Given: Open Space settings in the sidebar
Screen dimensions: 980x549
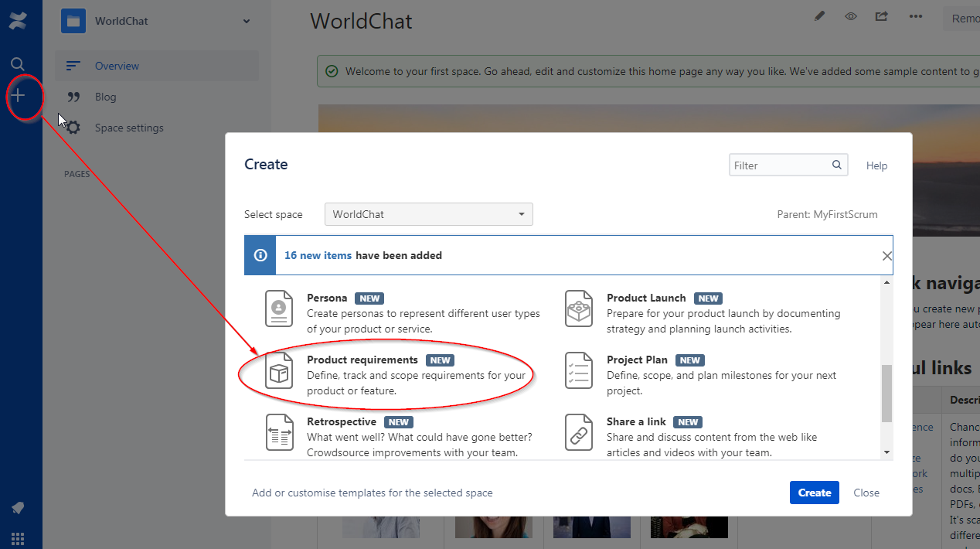Looking at the screenshot, I should 129,128.
